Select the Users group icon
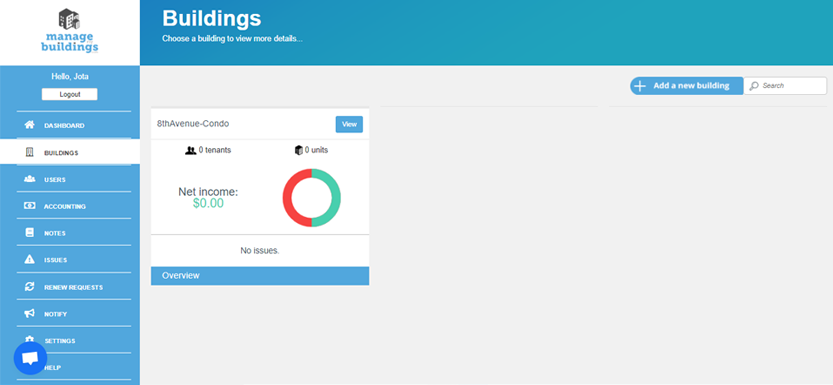 [x=30, y=179]
